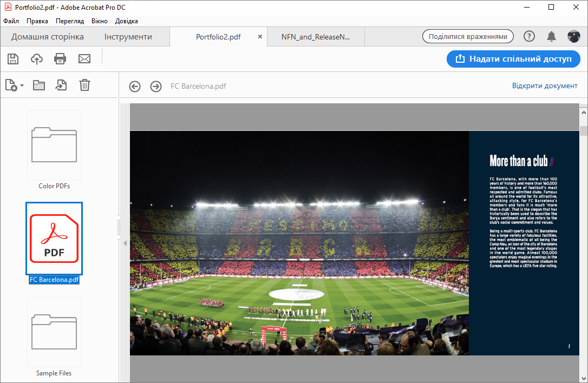This screenshot has height=383, width=588.
Task: Open the Help question mark icon
Action: [529, 36]
